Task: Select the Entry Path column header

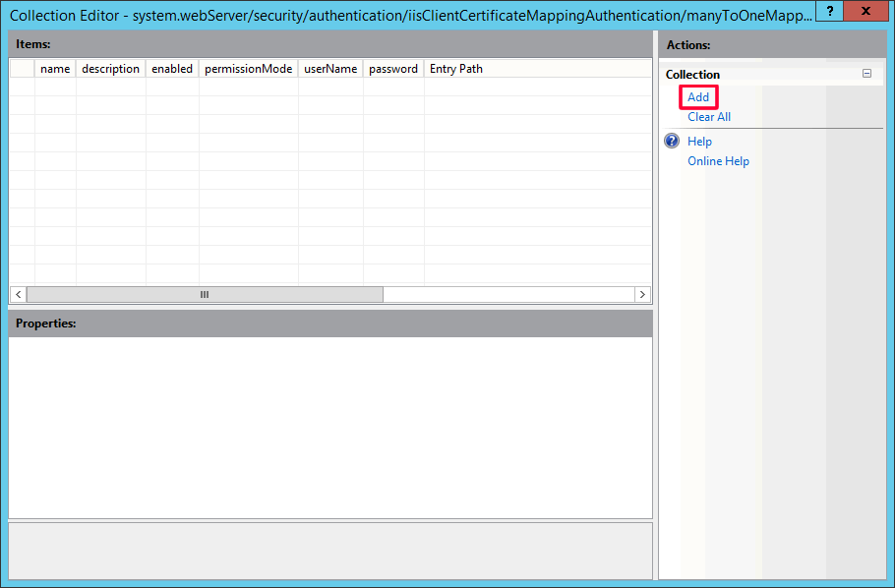Action: point(456,69)
